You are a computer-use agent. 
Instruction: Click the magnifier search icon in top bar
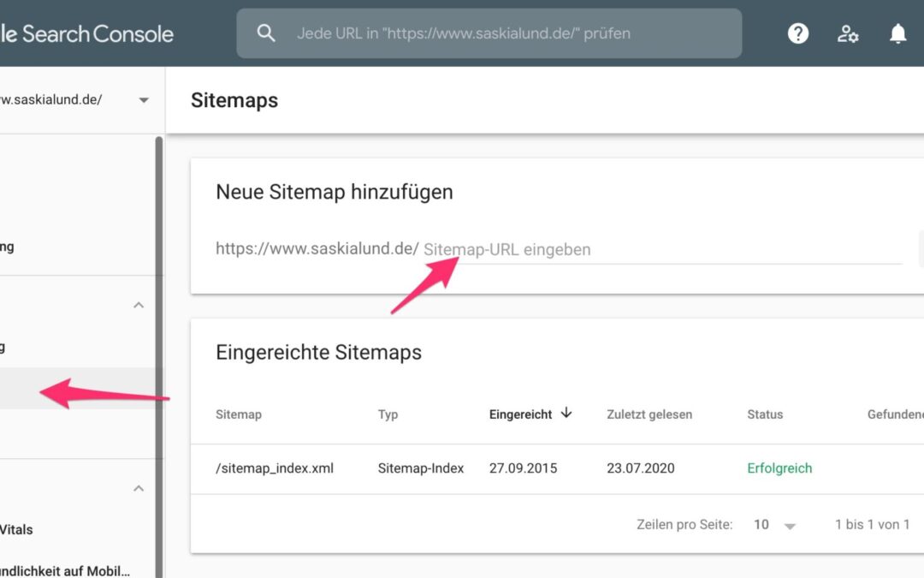[266, 33]
